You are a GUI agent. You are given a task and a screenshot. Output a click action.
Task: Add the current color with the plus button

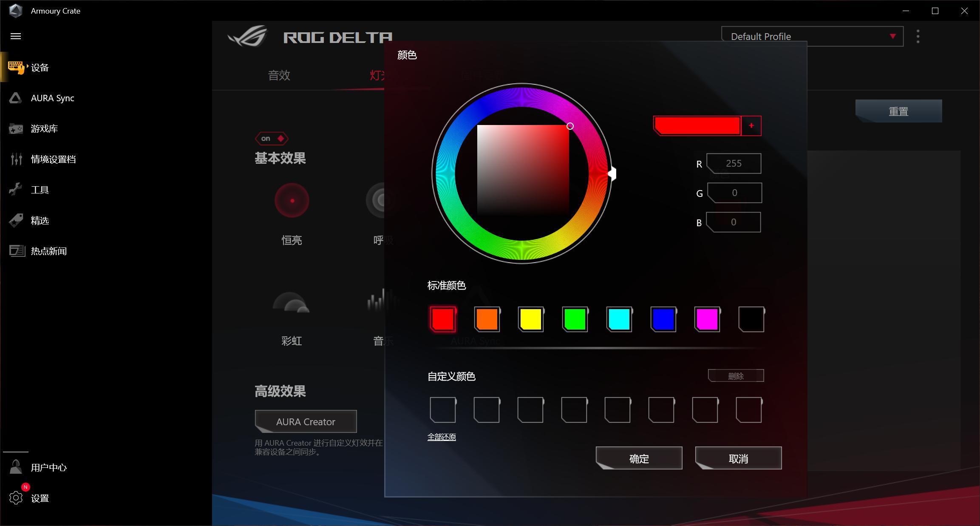(751, 126)
